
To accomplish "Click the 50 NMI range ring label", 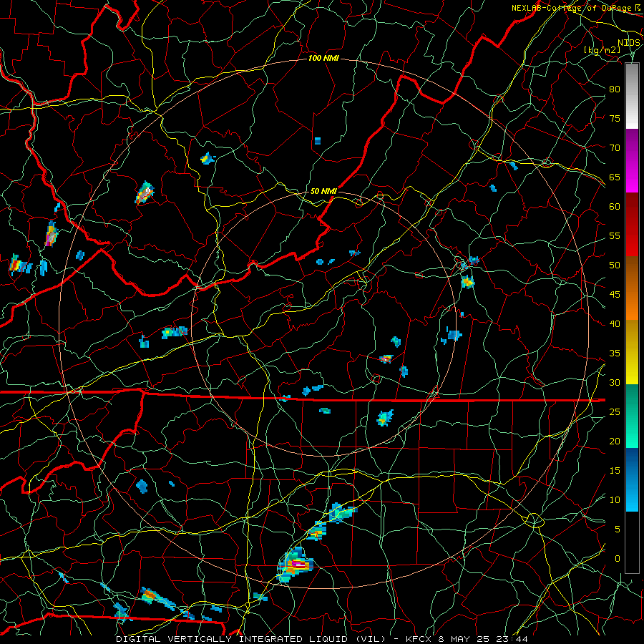I will (x=323, y=191).
